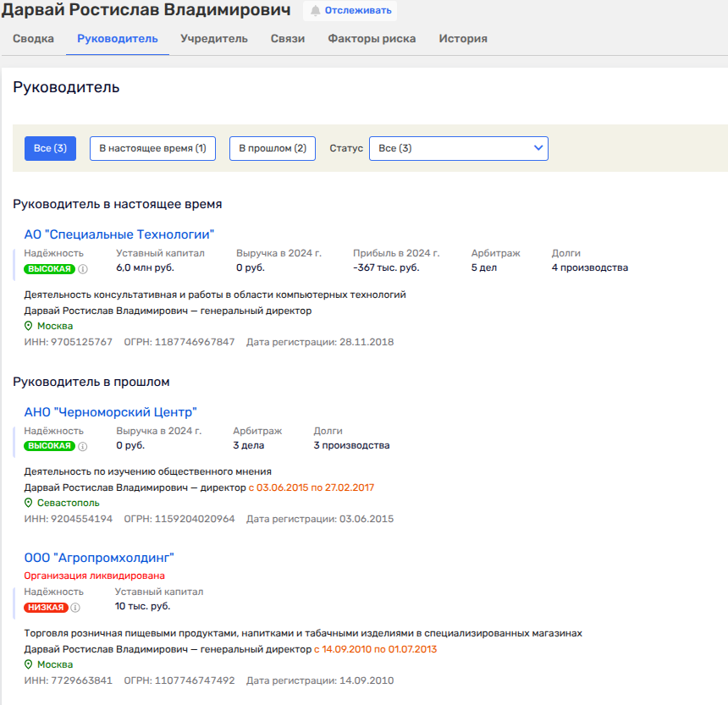The height and width of the screenshot is (705, 728).
Task: Filter by В прошлом (2)
Action: click(273, 148)
